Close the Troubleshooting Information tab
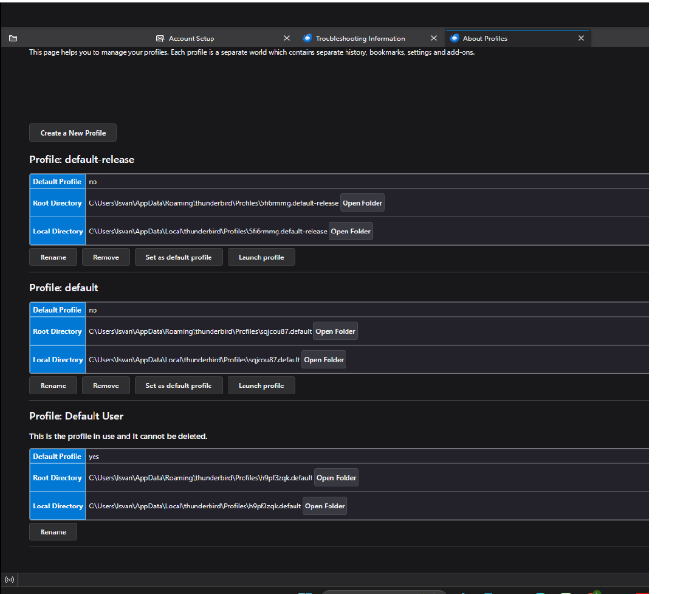 [433, 38]
